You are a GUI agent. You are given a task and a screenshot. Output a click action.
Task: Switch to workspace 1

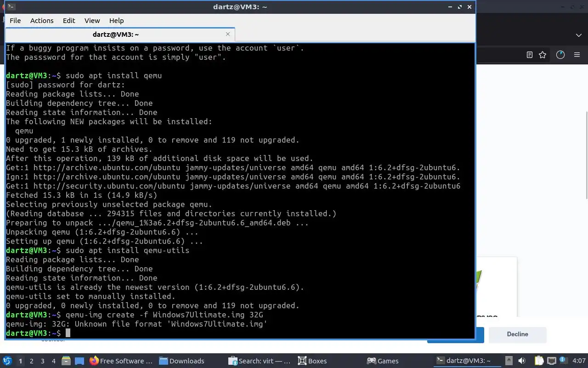[x=20, y=361]
